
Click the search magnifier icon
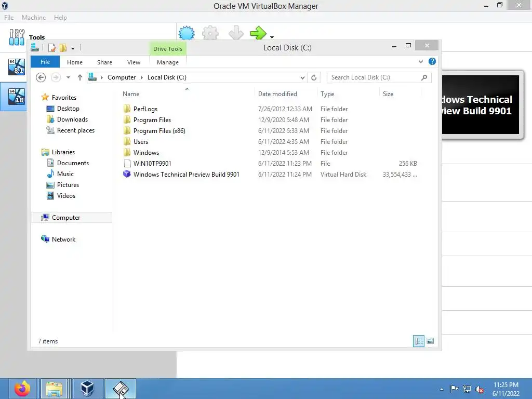point(424,77)
